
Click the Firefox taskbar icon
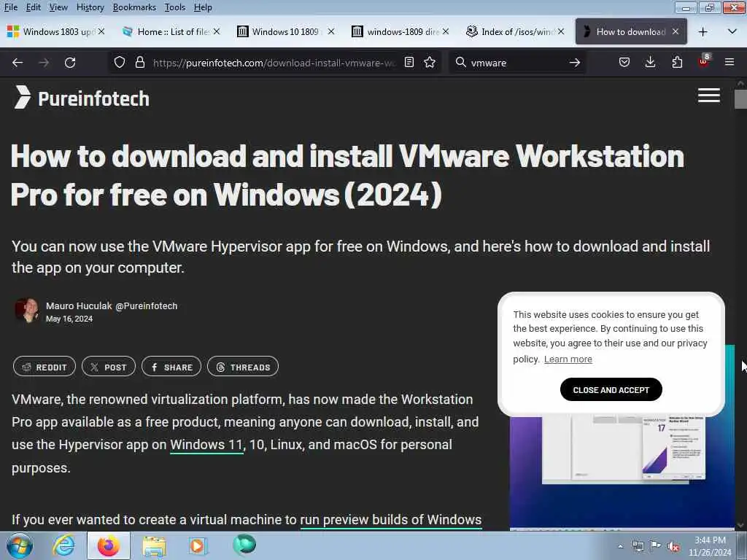[x=109, y=545]
